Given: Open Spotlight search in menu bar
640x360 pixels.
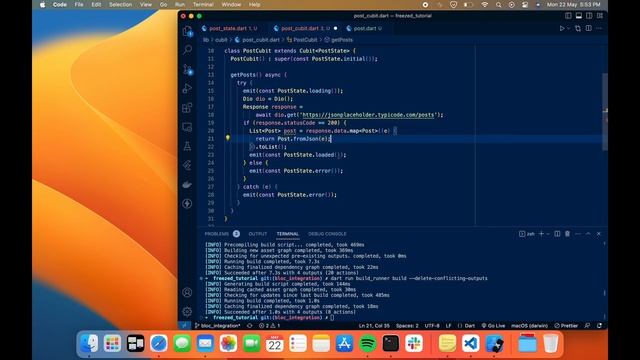Looking at the screenshot, I should tap(498, 4).
